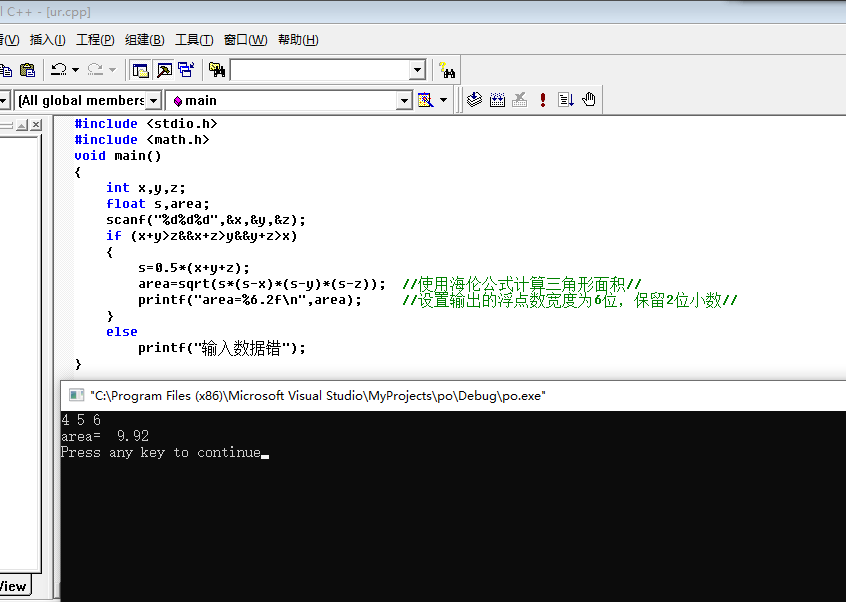Click the Redo toolbar icon
Screen dimensions: 846x602
(x=95, y=70)
